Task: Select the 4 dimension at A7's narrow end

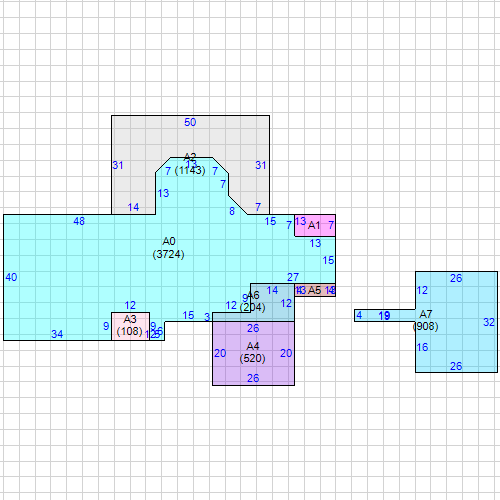Action: 359,315
